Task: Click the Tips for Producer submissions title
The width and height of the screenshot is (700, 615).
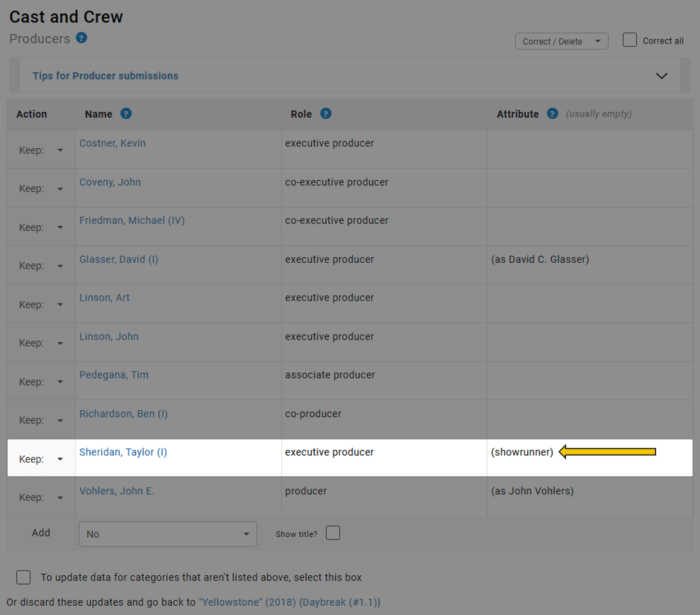Action: coord(105,76)
